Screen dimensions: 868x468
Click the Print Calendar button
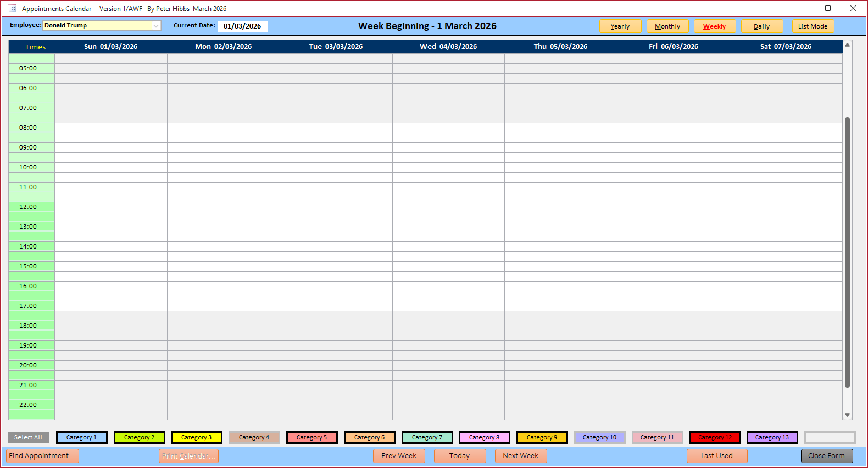click(188, 456)
